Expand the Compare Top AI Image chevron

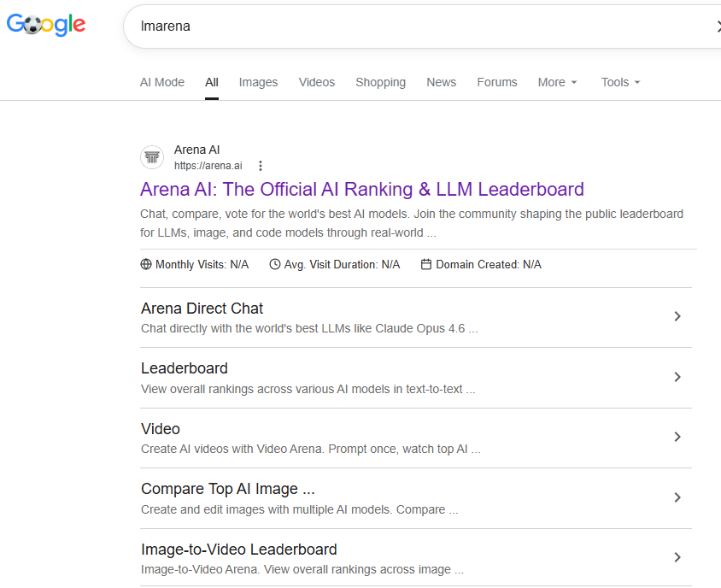coord(677,497)
